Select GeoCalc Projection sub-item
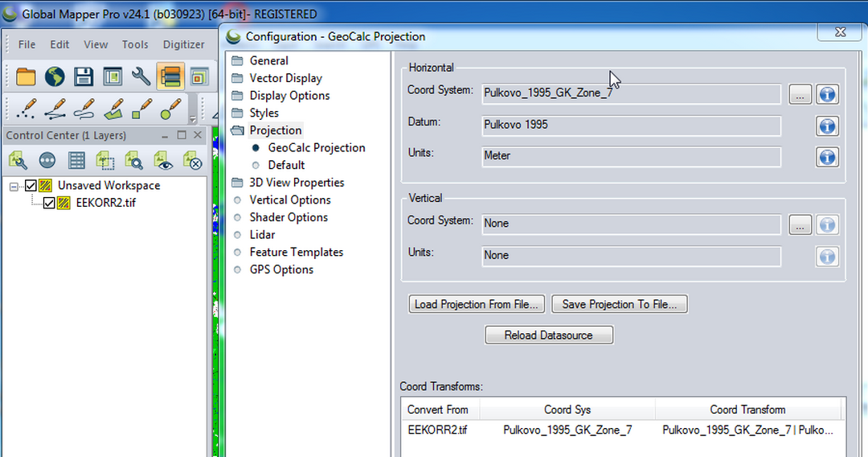Screen dimensions: 868x457 [x=317, y=148]
